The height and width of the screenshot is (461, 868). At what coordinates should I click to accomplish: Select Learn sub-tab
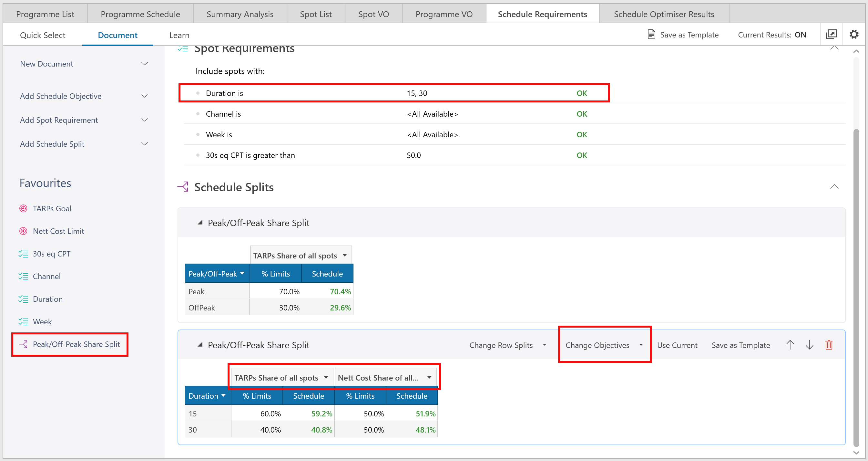[x=179, y=35]
